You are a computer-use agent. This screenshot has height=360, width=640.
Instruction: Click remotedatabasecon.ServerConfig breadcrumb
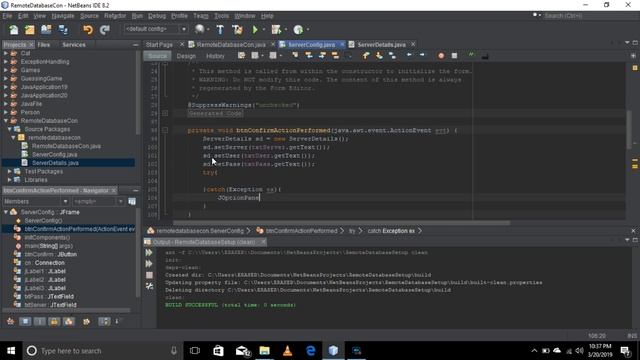point(200,231)
